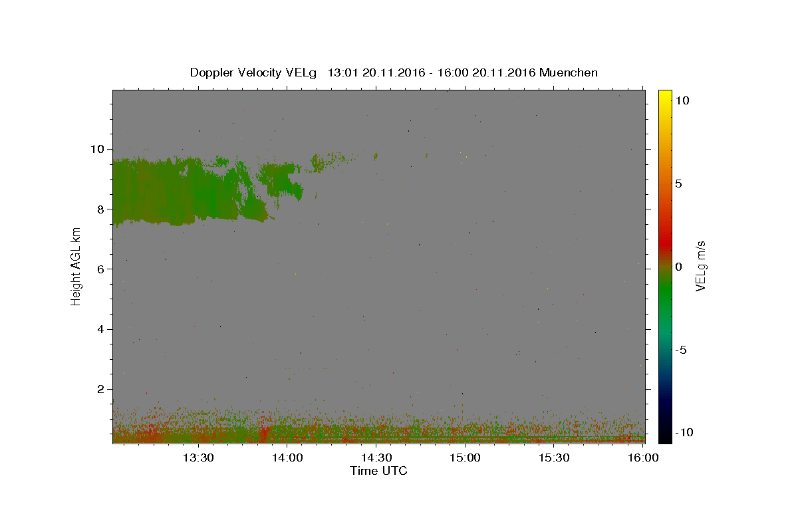Viewport: 798px width, 532px height.
Task: Click the 6 km height tick label
Action: (x=102, y=269)
